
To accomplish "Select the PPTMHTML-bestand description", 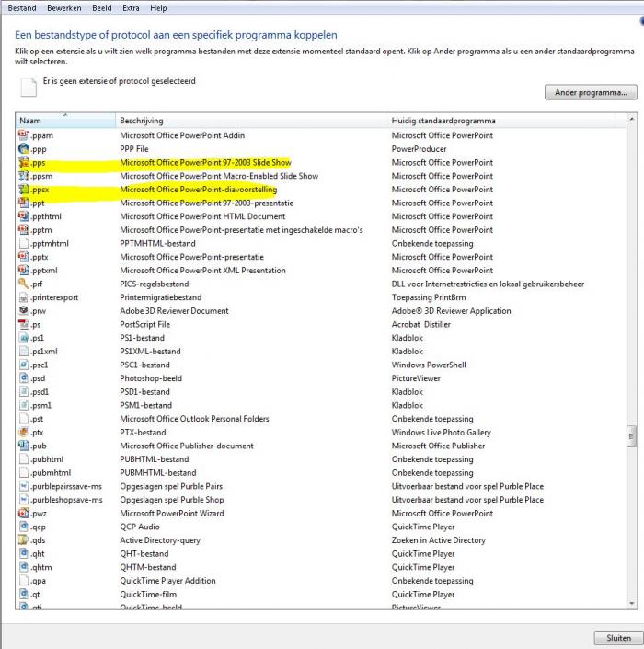I will (x=157, y=243).
